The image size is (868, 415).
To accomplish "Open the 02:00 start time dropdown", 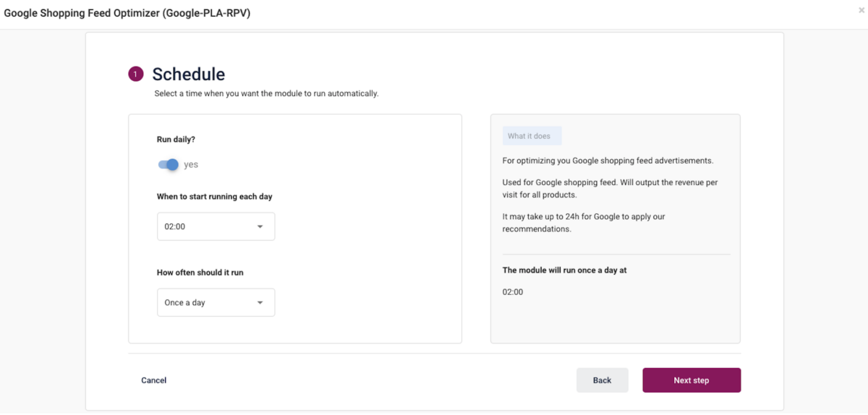I will pos(216,226).
